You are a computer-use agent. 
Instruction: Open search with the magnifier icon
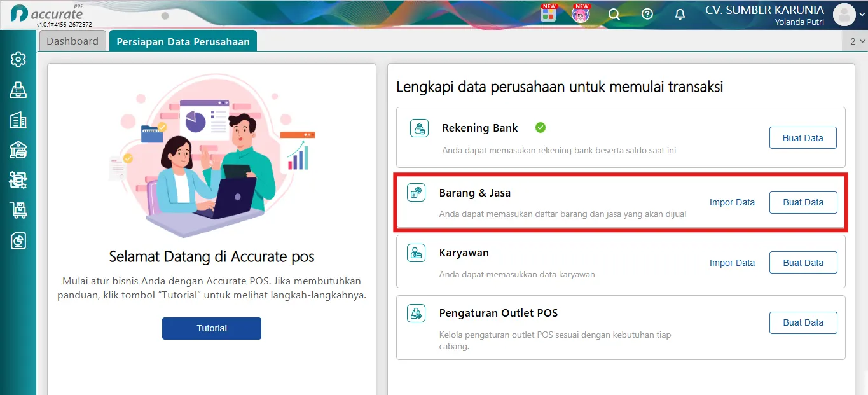point(614,14)
